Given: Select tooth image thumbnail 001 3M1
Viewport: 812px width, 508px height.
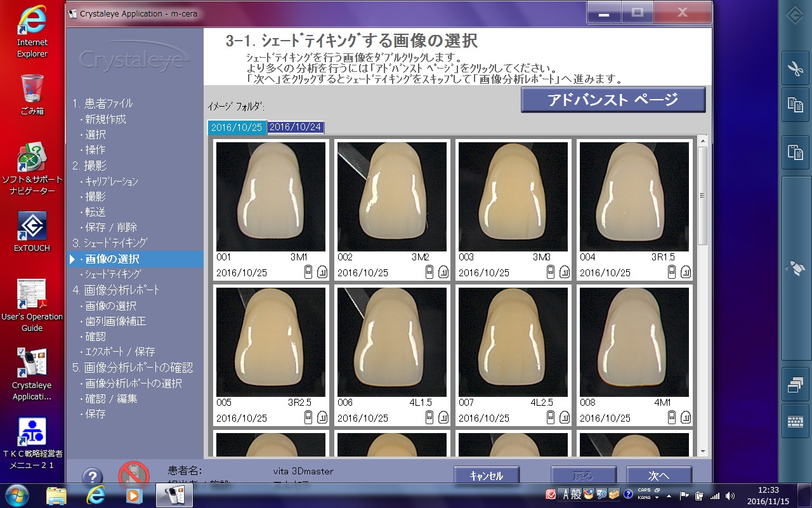Looking at the screenshot, I should [x=271, y=197].
